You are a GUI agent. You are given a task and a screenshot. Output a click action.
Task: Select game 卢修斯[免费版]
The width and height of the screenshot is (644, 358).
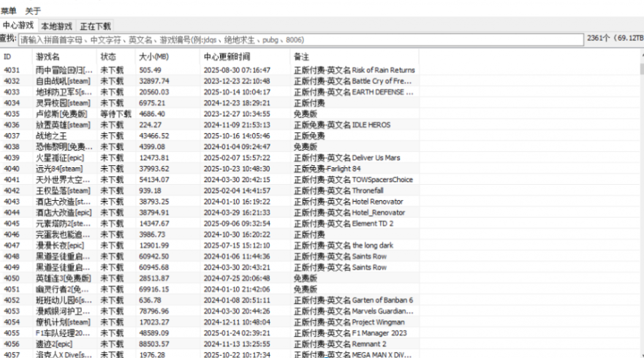[x=61, y=114]
